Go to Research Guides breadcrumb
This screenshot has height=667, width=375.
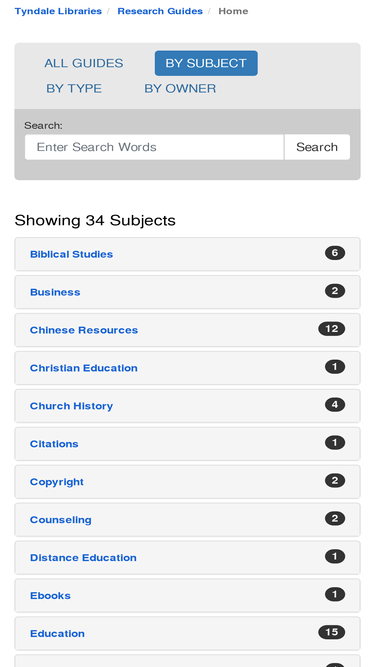tap(160, 11)
